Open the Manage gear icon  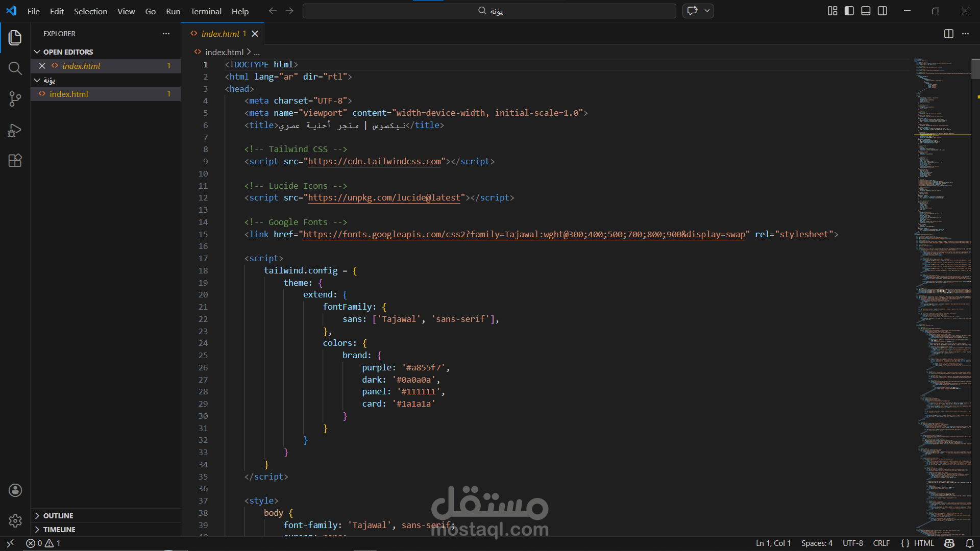click(15, 520)
